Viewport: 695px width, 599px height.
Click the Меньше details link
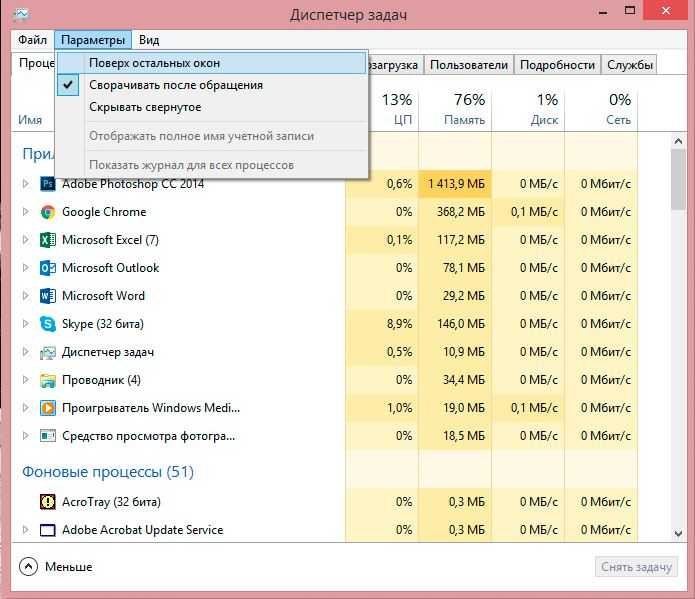pyautogui.click(x=69, y=567)
